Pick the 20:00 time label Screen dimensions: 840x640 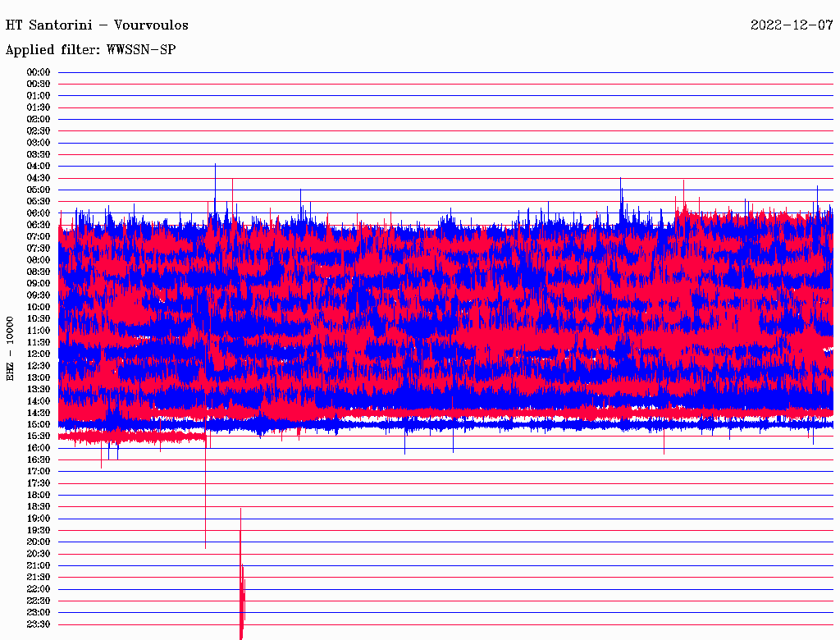coord(39,542)
